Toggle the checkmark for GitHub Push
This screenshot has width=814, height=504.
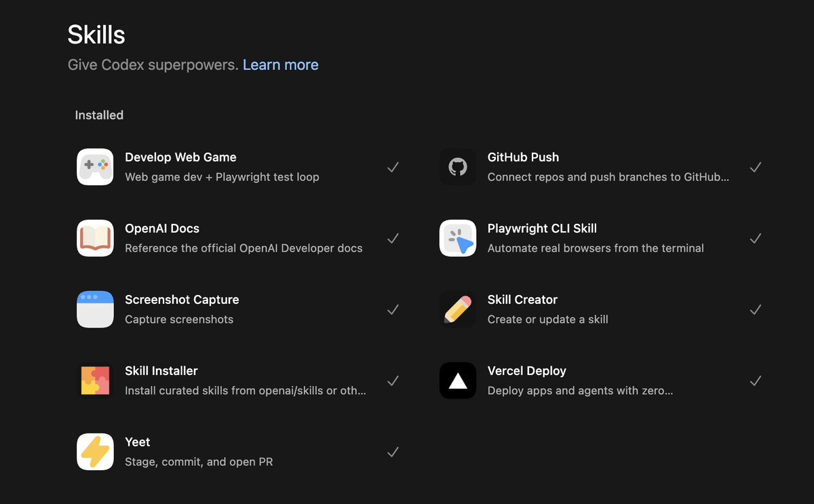(756, 167)
